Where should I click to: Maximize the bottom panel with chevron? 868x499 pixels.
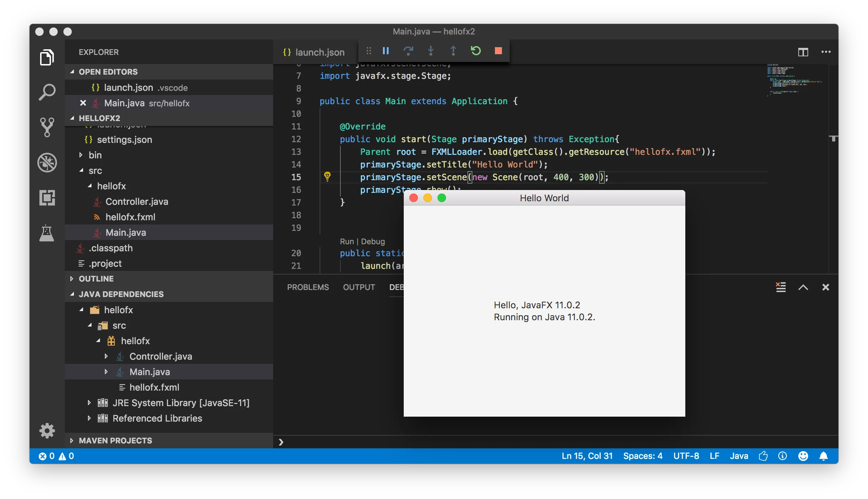tap(803, 288)
